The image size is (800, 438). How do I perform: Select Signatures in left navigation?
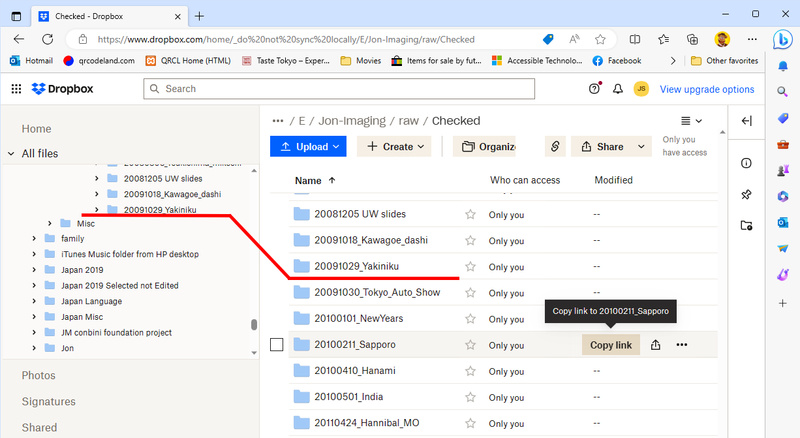tap(48, 401)
